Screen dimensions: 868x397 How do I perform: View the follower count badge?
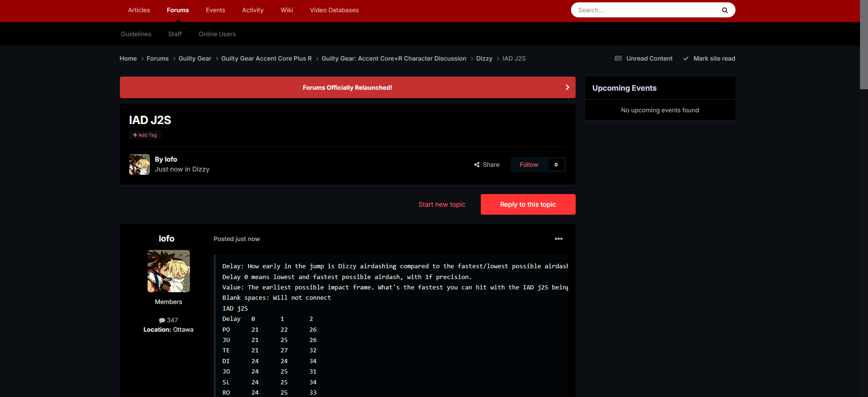[556, 165]
